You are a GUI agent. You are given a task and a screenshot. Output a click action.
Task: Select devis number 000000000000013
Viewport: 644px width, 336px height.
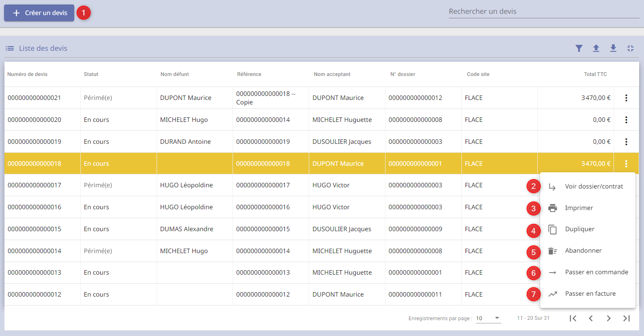(34, 273)
